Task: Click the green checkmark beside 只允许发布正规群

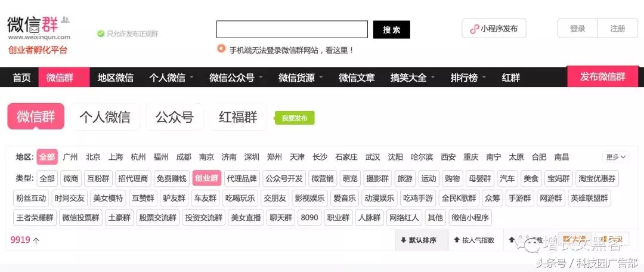Action: pos(101,33)
